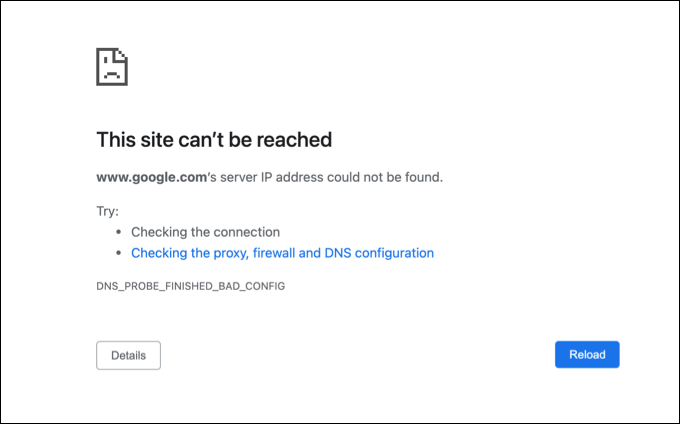
Task: Open the proxy, firewall and DNS configuration link
Action: point(282,253)
